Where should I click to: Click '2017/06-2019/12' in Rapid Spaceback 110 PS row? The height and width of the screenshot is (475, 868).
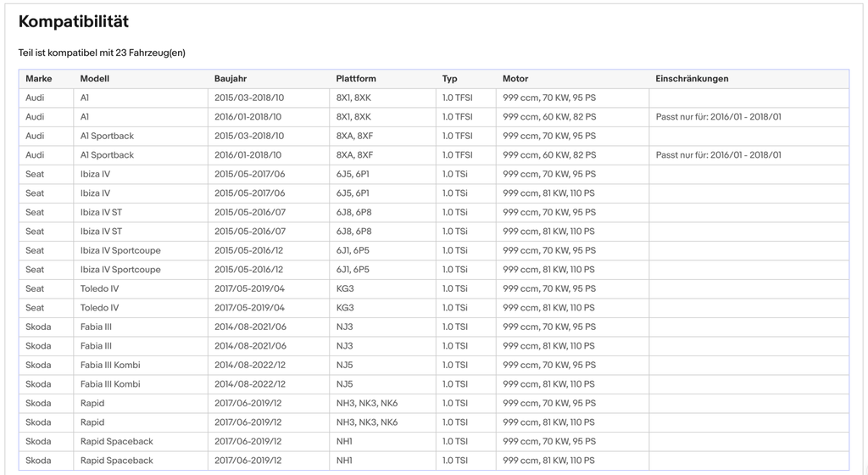coord(248,461)
